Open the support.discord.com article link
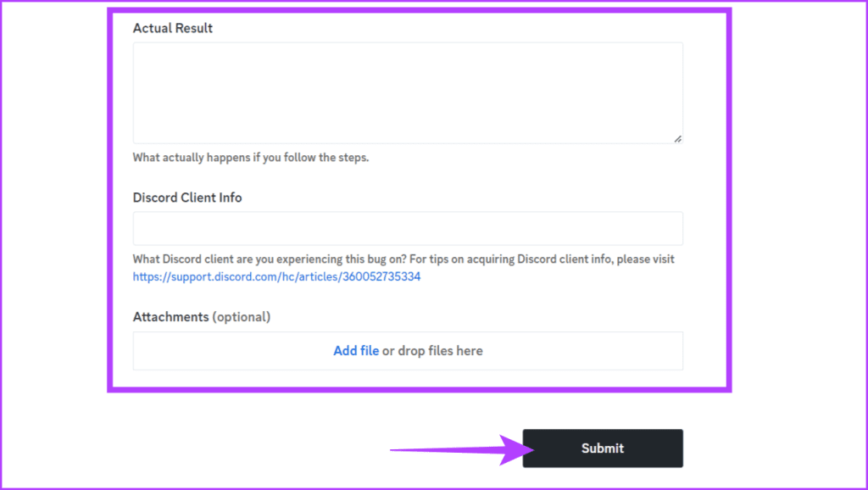 click(276, 276)
